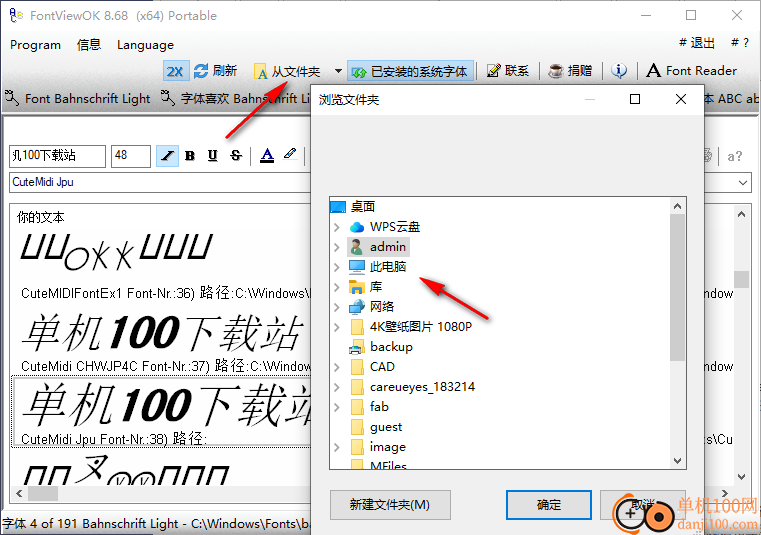
Task: Switch to 字体喜欢 Bahnschrift tab
Action: [x=235, y=99]
